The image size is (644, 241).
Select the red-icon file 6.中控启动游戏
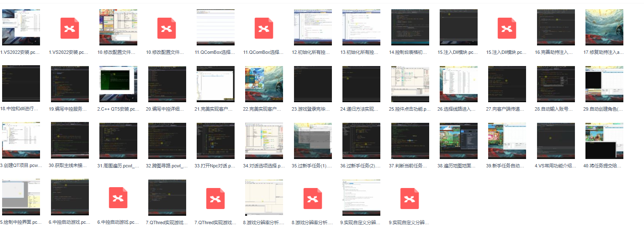[x=118, y=198]
